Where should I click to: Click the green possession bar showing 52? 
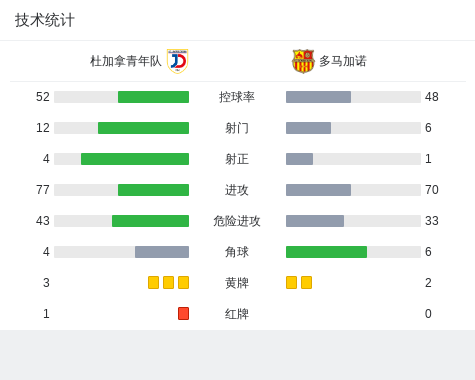[x=153, y=97]
